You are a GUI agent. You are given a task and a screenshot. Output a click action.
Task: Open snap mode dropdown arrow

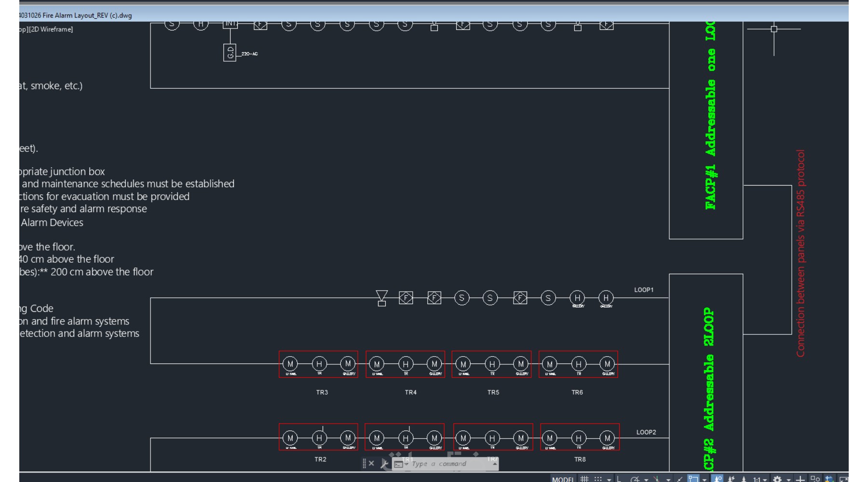point(609,480)
